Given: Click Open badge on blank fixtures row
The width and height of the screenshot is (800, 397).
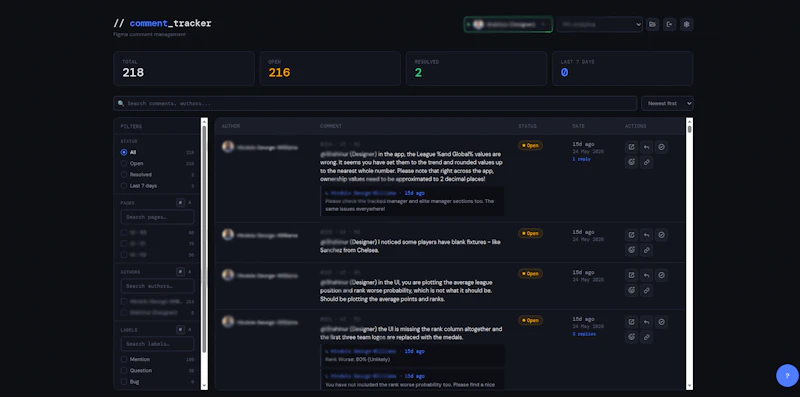Looking at the screenshot, I should (530, 233).
